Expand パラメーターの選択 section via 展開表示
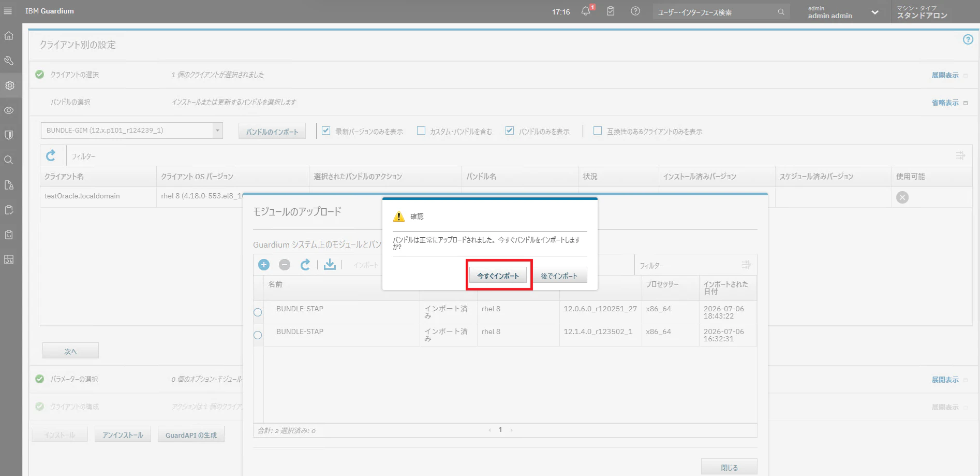This screenshot has width=980, height=476. tap(945, 380)
